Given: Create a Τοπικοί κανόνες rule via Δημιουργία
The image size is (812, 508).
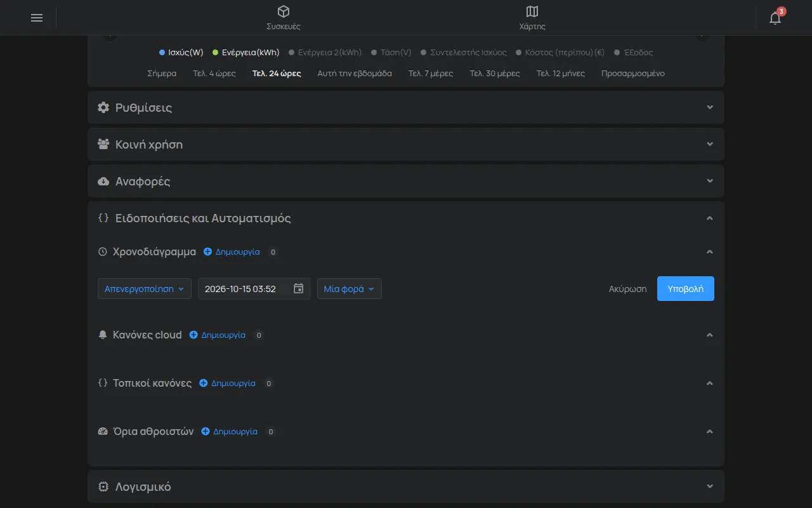Looking at the screenshot, I should coord(227,383).
